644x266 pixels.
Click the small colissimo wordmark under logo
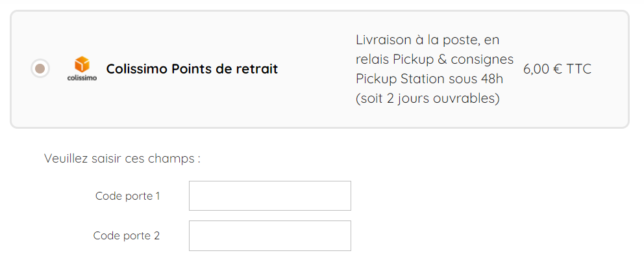[x=82, y=79]
